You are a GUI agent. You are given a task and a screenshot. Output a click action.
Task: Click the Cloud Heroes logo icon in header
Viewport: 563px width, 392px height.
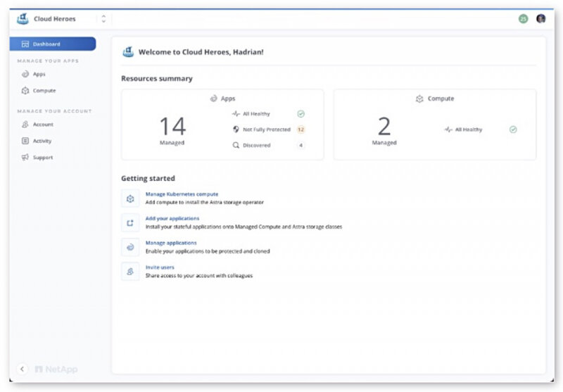coord(23,19)
